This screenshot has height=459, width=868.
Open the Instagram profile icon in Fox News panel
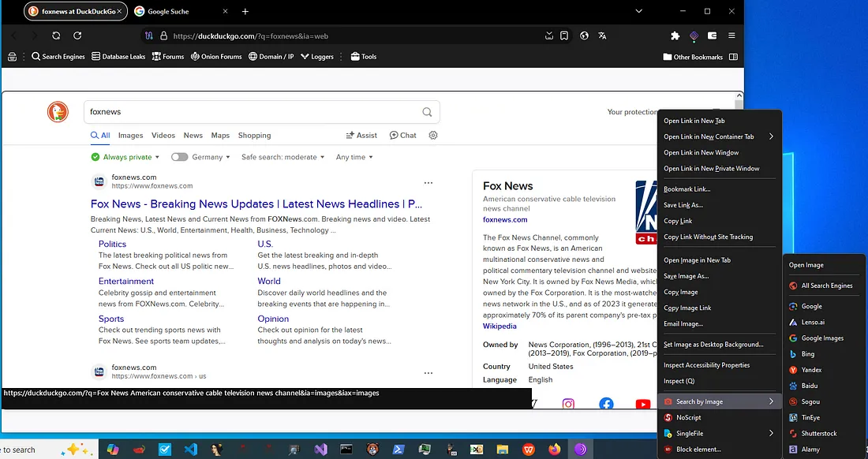[568, 404]
